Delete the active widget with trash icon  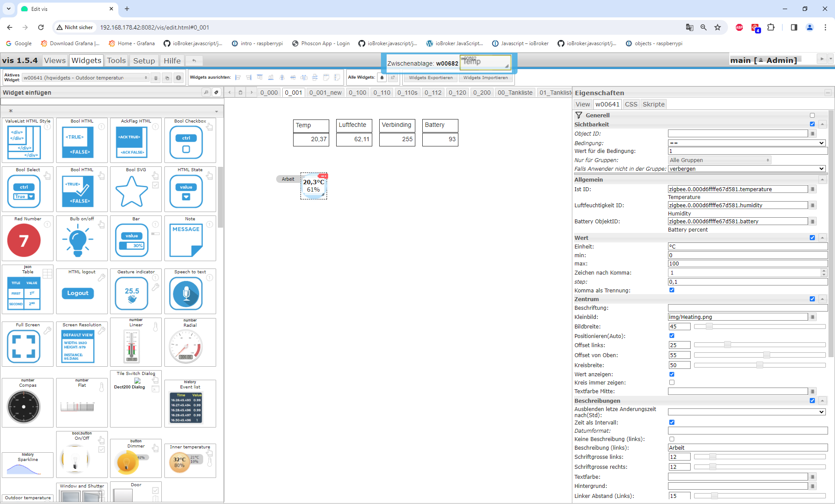[x=156, y=78]
